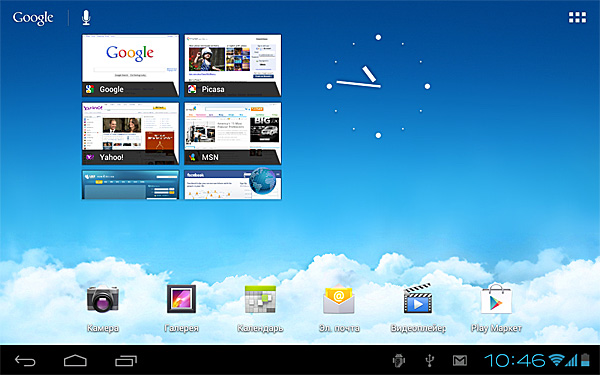Open the Play Маркет store

pos(496,308)
